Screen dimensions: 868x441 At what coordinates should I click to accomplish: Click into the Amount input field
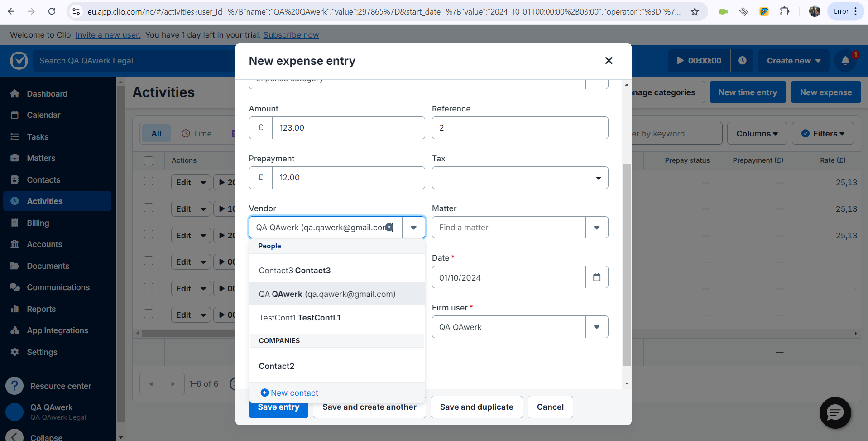[348, 128]
